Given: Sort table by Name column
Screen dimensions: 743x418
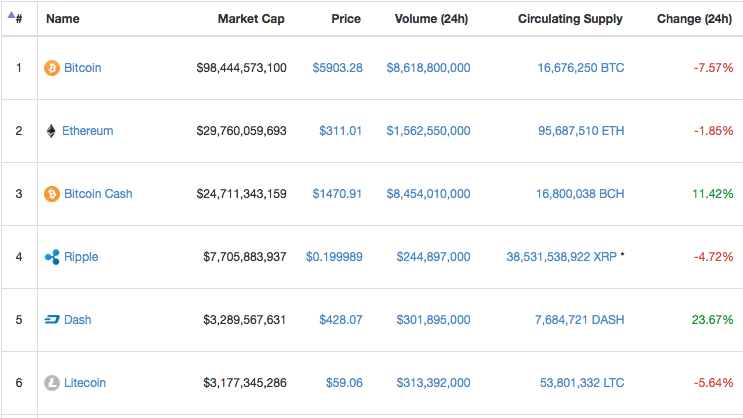Looking at the screenshot, I should click(x=63, y=19).
